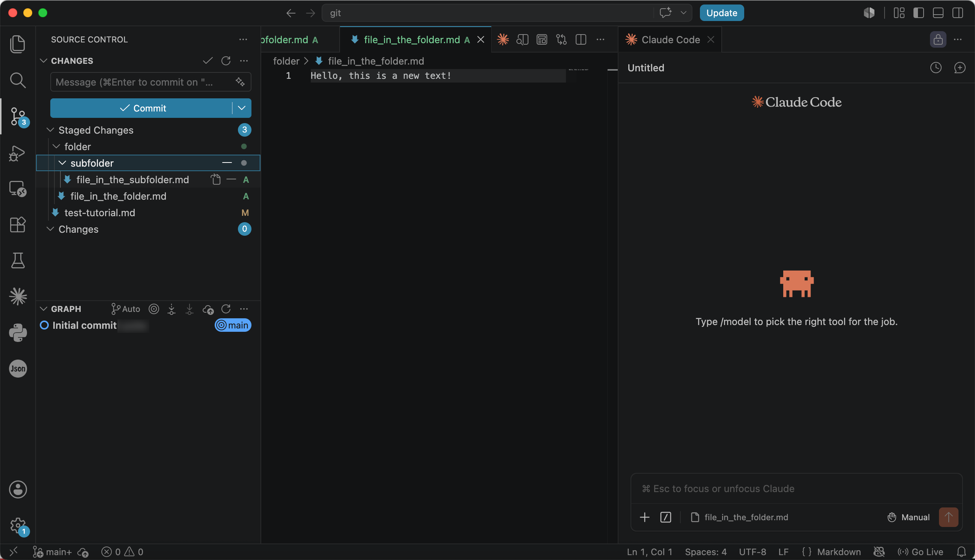Toggle the primary side bar

pyautogui.click(x=918, y=13)
